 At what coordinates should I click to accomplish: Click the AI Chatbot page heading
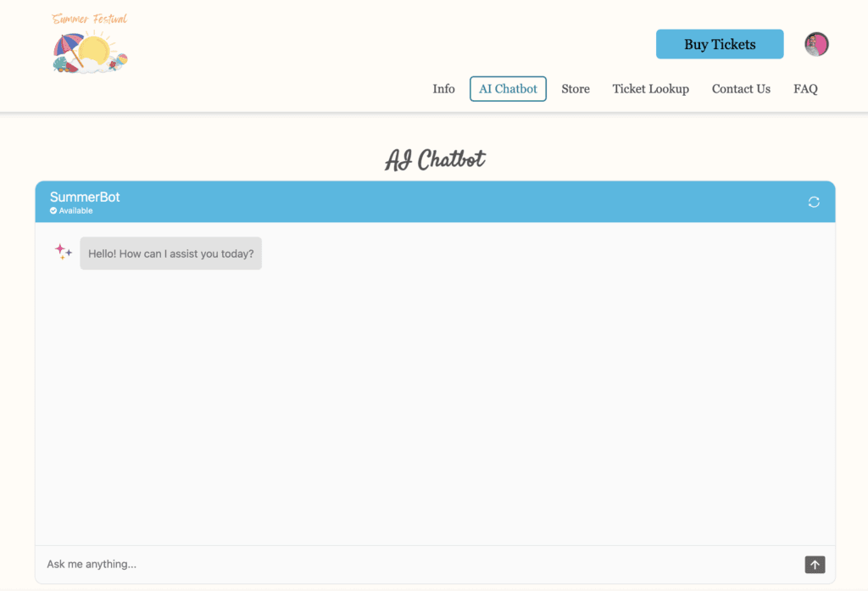(435, 159)
